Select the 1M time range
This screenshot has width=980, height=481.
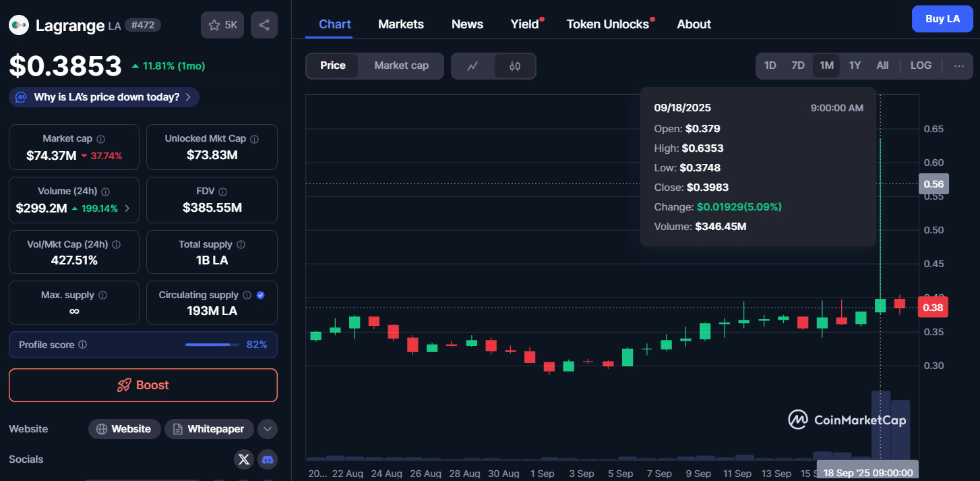(826, 65)
